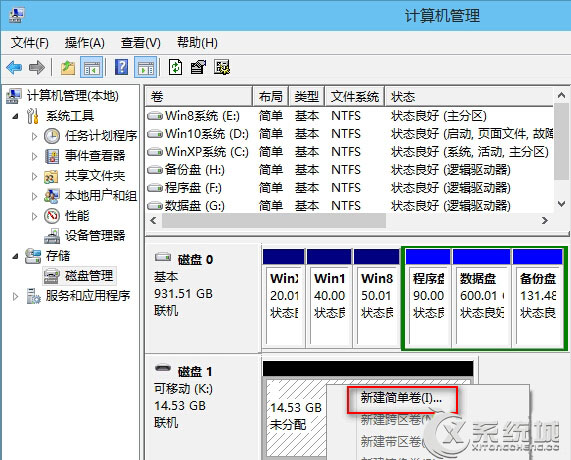Screen dimensions: 571x460
Task: Click the Computer Management app icon in title bar
Action: [x=16, y=15]
